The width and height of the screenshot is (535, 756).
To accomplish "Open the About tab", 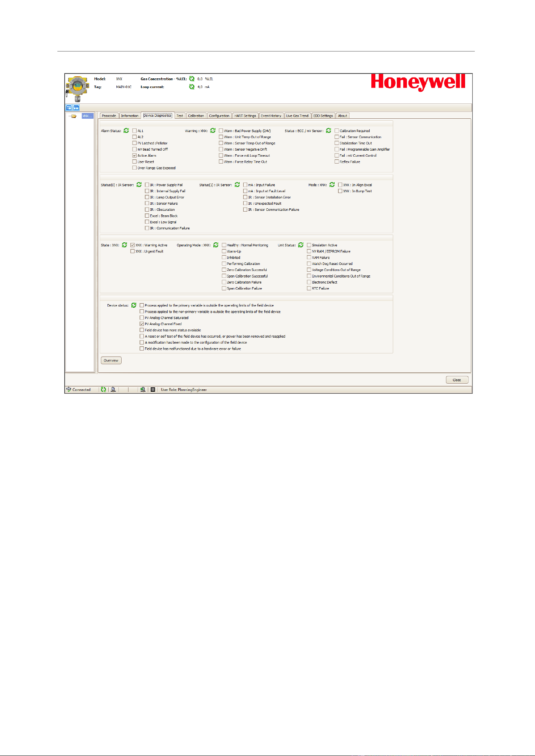I will (x=343, y=116).
